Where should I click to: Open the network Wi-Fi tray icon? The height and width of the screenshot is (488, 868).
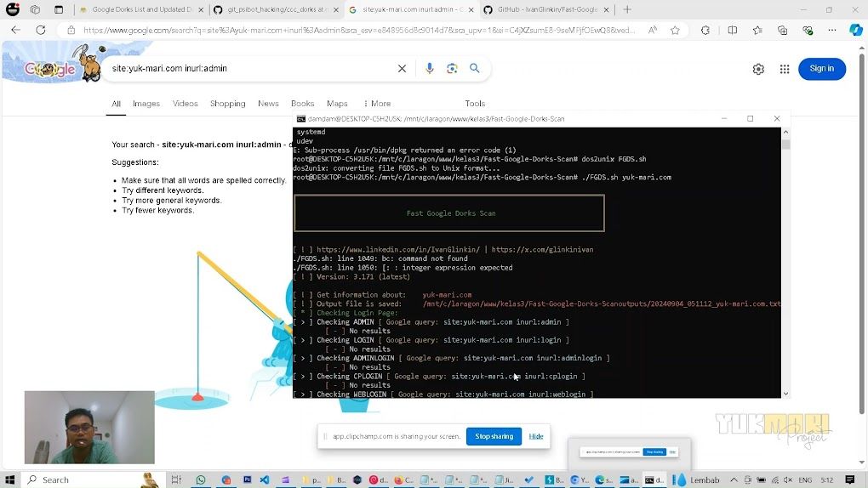point(775,479)
